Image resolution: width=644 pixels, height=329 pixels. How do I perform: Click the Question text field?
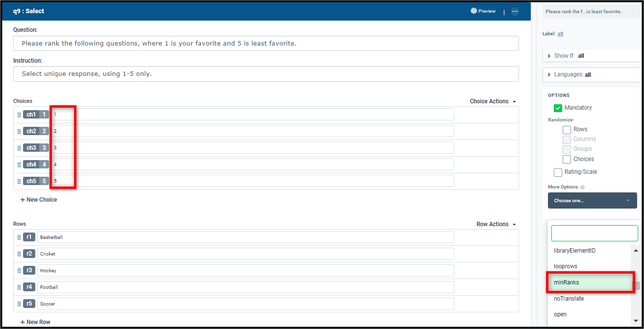pos(266,43)
